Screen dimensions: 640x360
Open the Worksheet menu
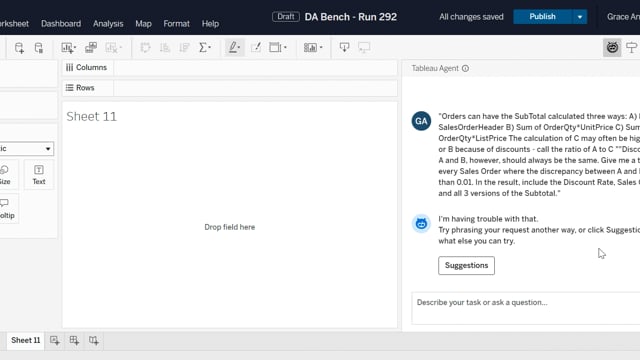click(14, 24)
